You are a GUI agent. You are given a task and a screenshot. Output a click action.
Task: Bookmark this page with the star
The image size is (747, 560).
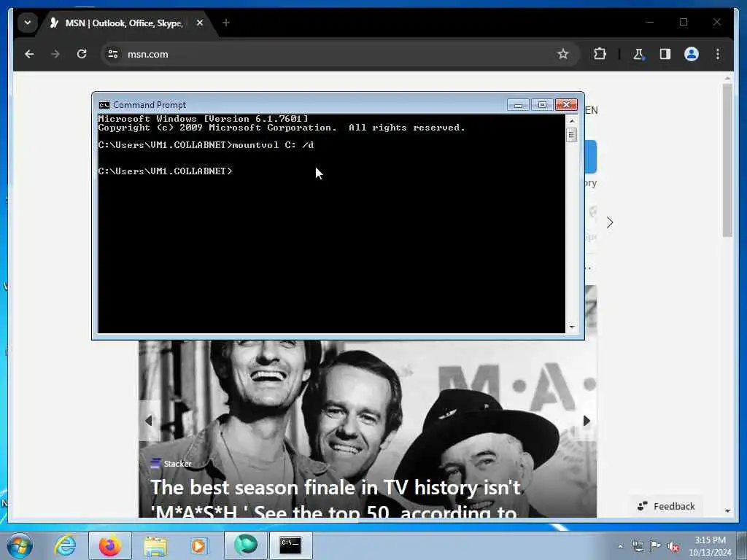click(x=562, y=54)
